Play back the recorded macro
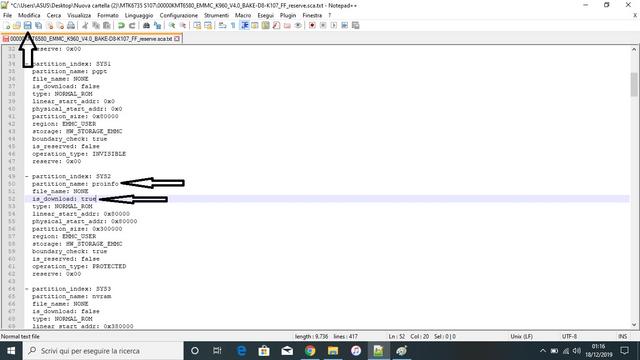Viewport: 640px width, 360px height. [x=333, y=25]
